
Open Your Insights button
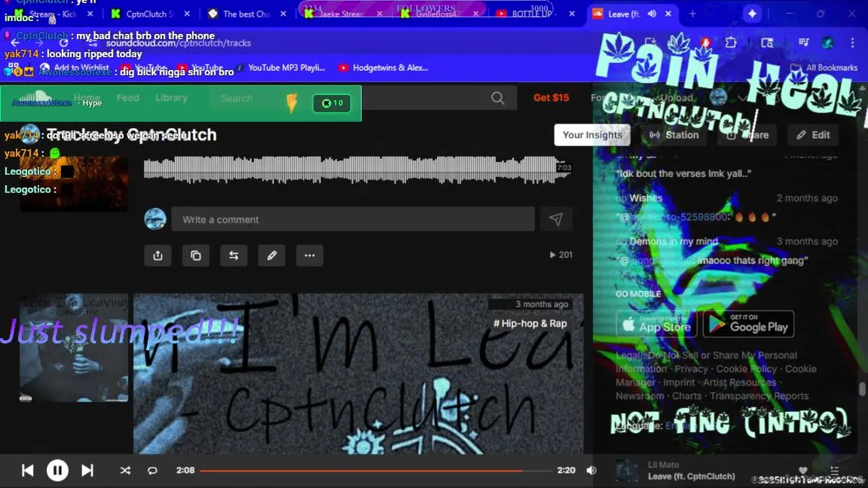pyautogui.click(x=592, y=135)
